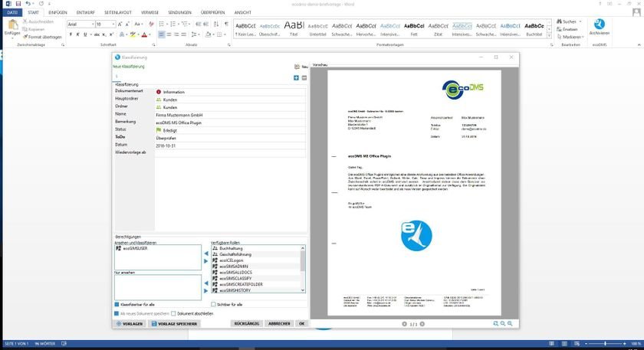644x350 pixels.
Task: Expand the Suchen dropdown arrow
Action: tap(580, 21)
